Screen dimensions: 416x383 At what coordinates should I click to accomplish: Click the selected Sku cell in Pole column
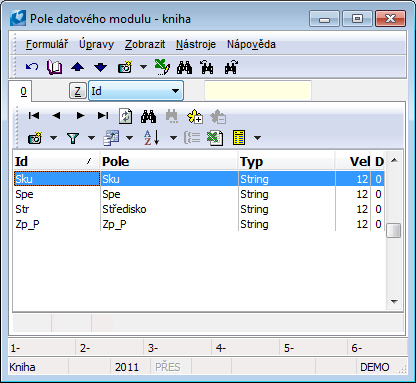[169, 179]
